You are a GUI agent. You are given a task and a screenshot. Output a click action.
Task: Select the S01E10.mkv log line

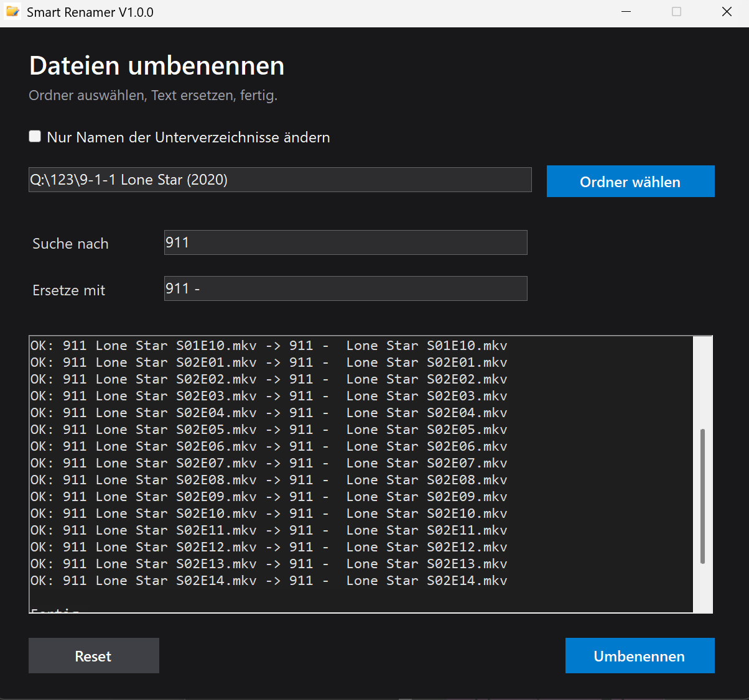269,346
